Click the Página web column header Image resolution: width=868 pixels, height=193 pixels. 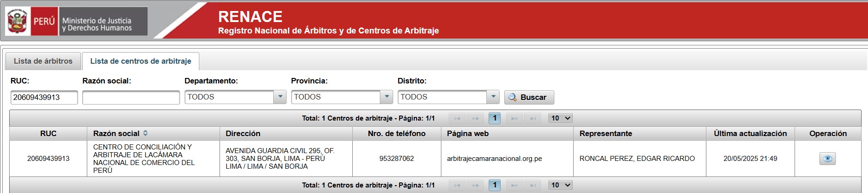[507, 133]
